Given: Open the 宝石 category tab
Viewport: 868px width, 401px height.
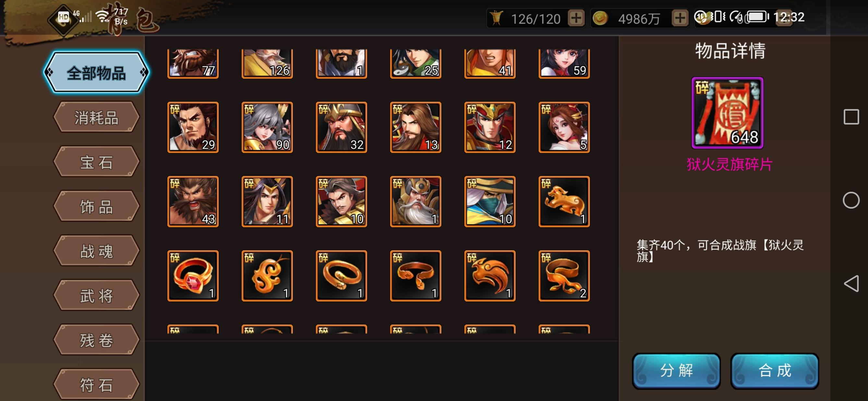Looking at the screenshot, I should [96, 162].
